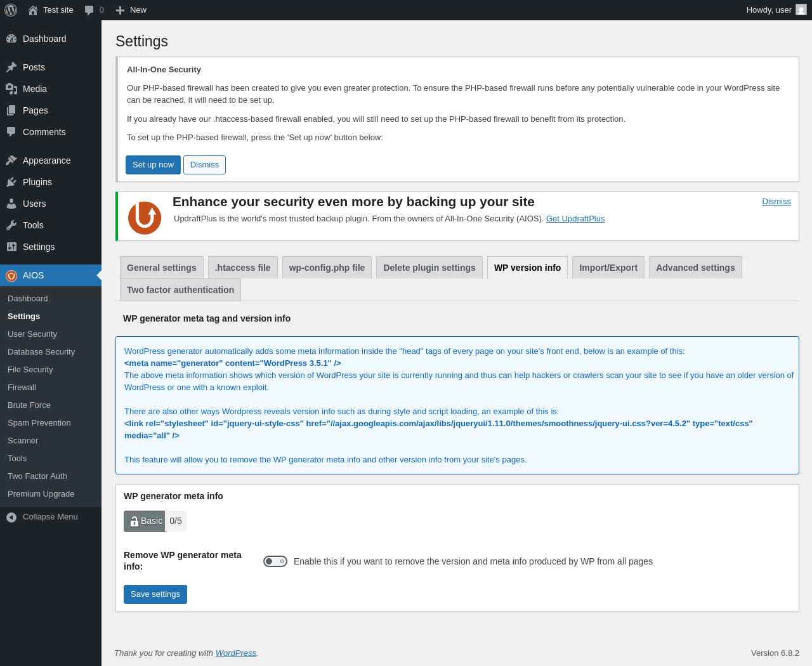Open Spam Prevention submenu item
812x666 pixels.
pos(39,423)
